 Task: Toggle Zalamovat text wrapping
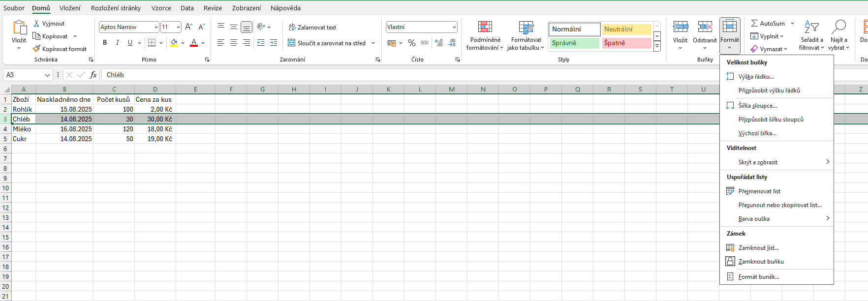point(312,27)
